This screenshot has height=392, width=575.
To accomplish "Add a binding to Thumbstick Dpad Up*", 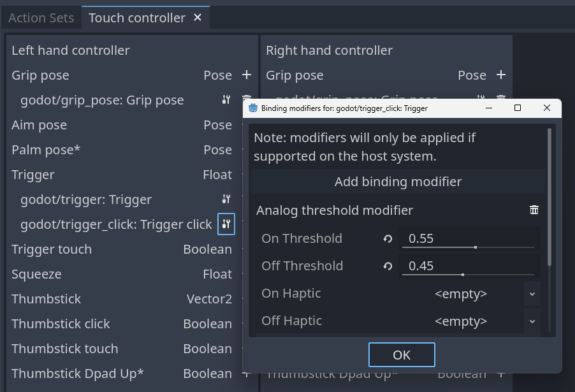I will click(x=247, y=374).
